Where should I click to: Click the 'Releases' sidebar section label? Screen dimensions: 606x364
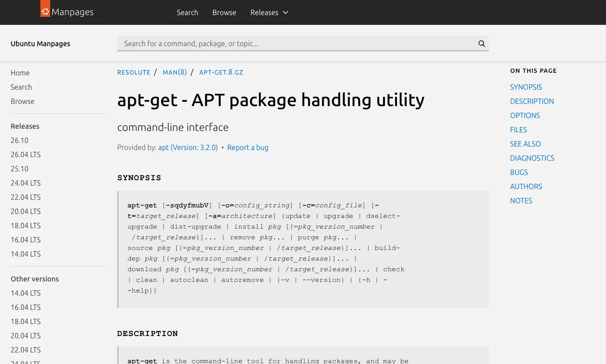tap(25, 126)
